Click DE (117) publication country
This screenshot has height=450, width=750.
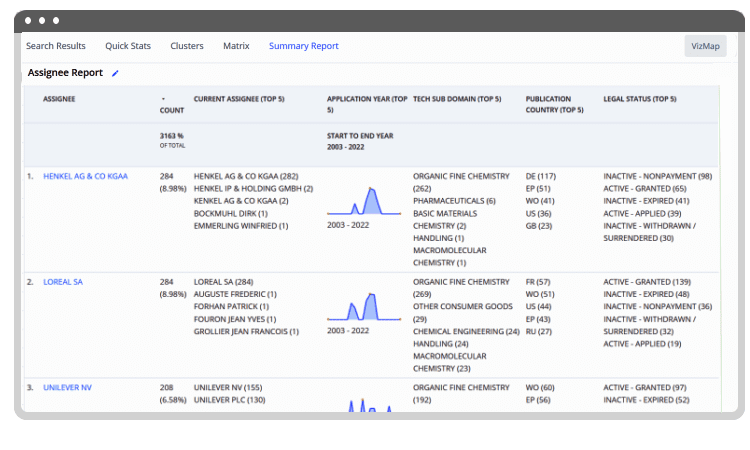(x=540, y=176)
